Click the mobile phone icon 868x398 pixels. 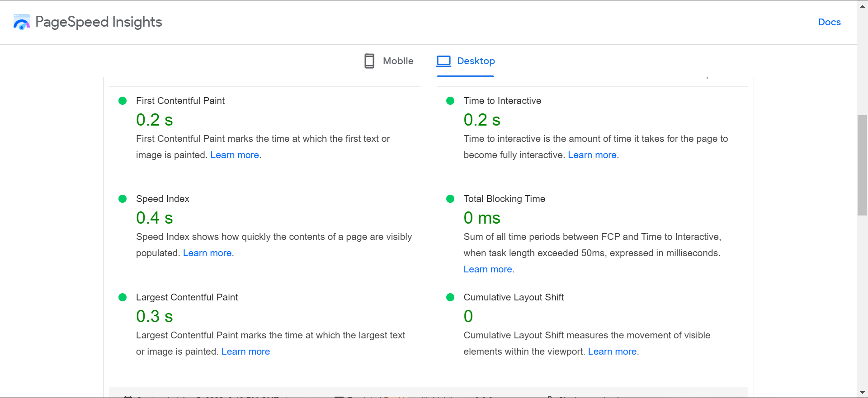point(369,61)
